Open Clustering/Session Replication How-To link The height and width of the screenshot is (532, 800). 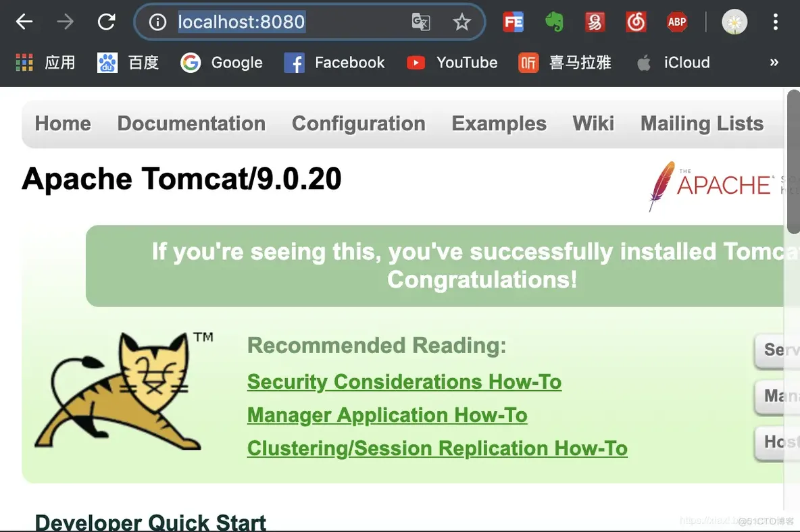click(x=437, y=448)
